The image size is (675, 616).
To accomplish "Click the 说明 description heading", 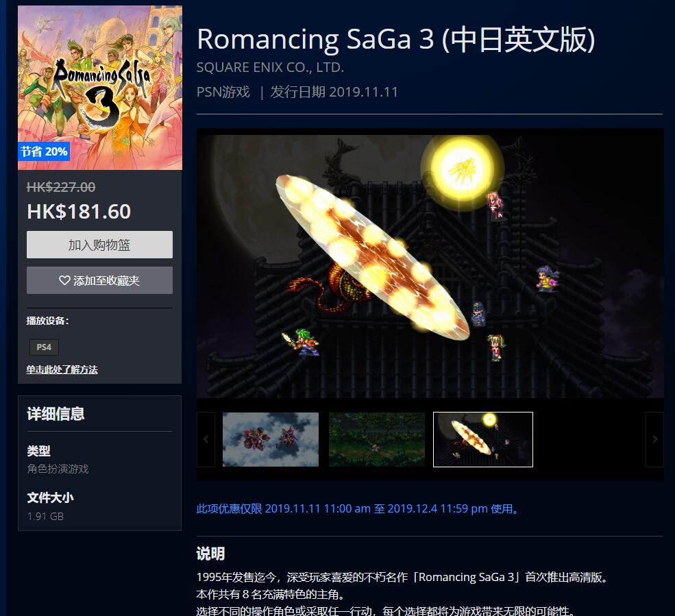I will click(x=210, y=554).
